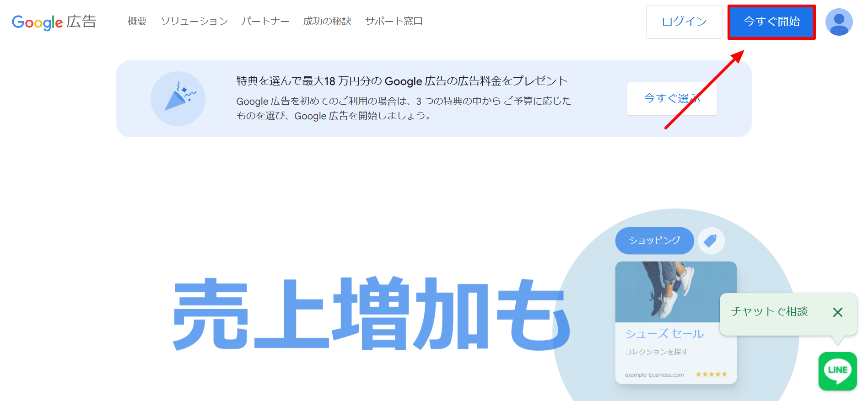The width and height of the screenshot is (868, 401).
Task: Open the ソリューション menu
Action: coord(194,21)
